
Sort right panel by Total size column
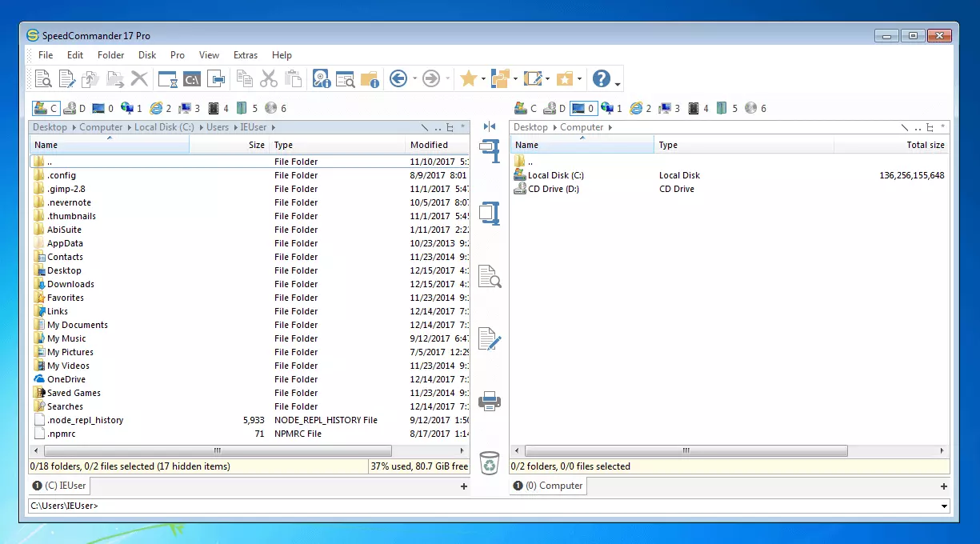pyautogui.click(x=891, y=145)
